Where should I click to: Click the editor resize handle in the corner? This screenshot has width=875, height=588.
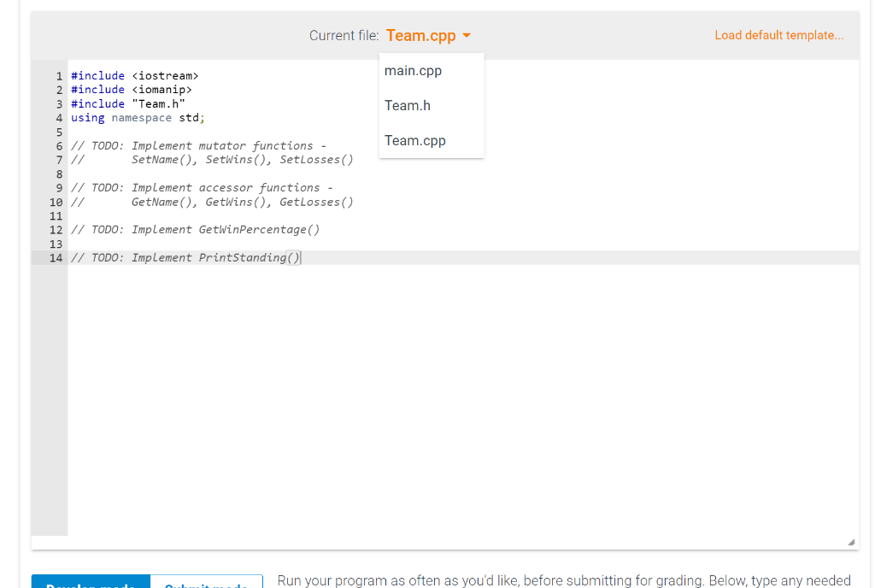[x=851, y=542]
